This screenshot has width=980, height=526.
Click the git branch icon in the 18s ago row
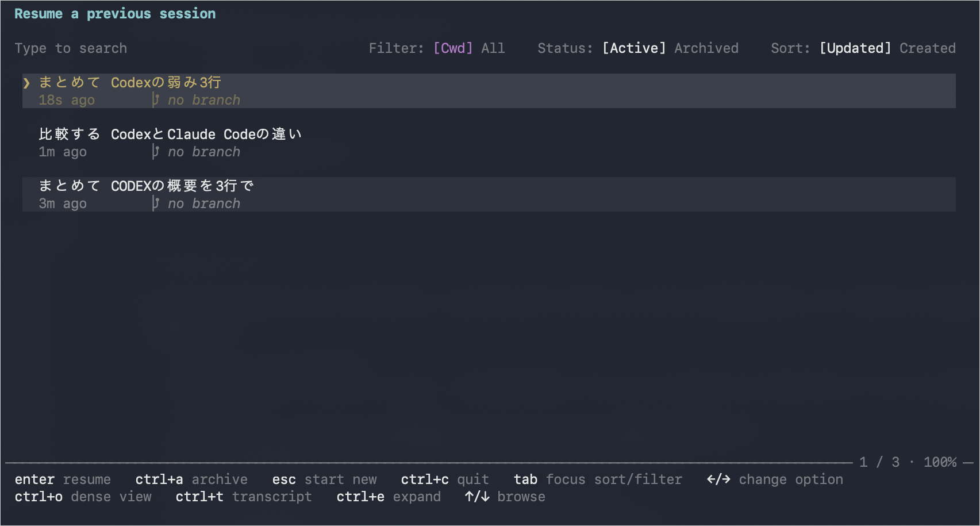click(x=155, y=100)
